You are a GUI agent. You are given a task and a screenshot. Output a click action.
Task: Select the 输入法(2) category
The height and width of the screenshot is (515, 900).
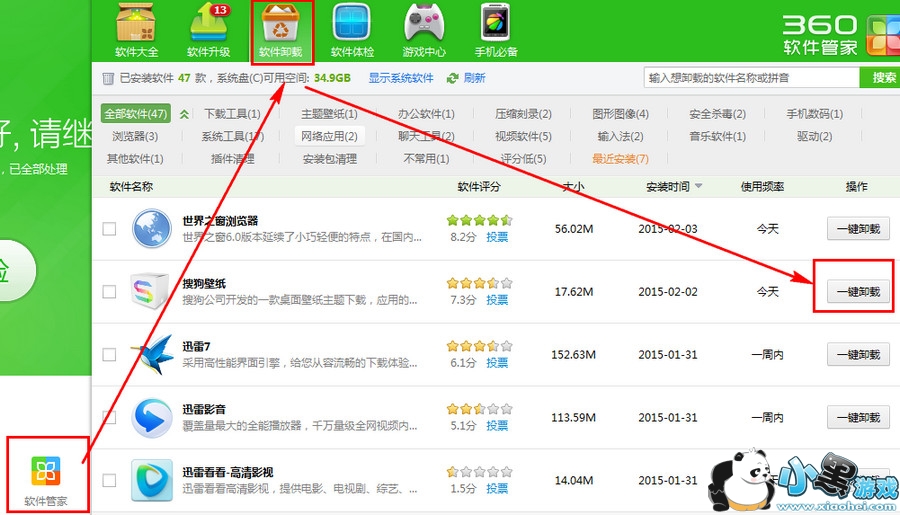(x=620, y=136)
